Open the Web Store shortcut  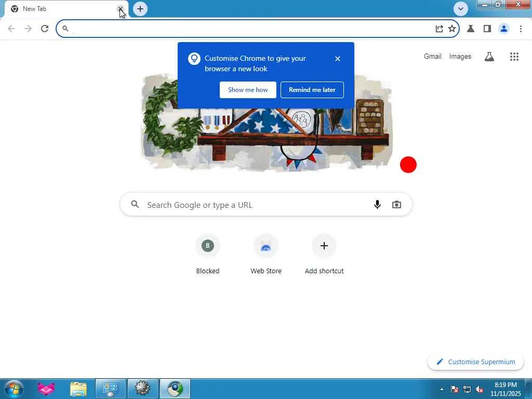point(266,254)
